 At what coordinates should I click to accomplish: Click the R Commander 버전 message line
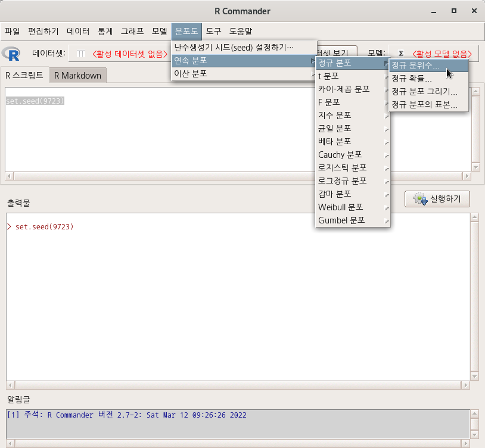pos(127,415)
